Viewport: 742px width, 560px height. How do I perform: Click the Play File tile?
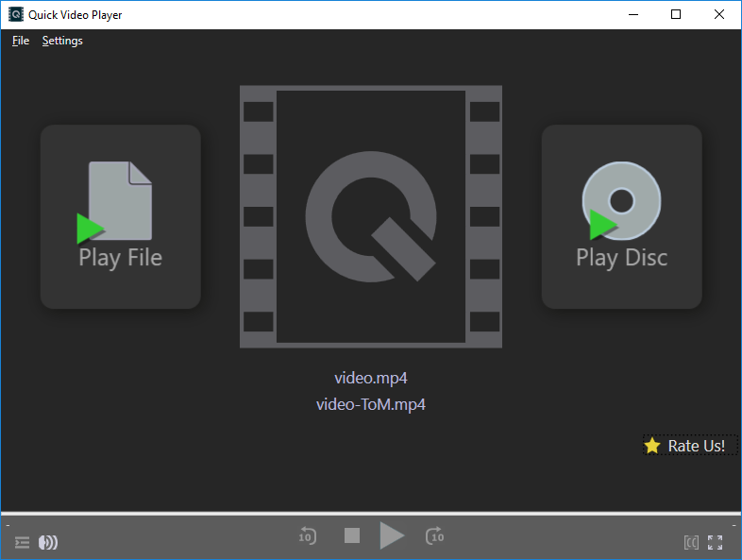(x=121, y=217)
